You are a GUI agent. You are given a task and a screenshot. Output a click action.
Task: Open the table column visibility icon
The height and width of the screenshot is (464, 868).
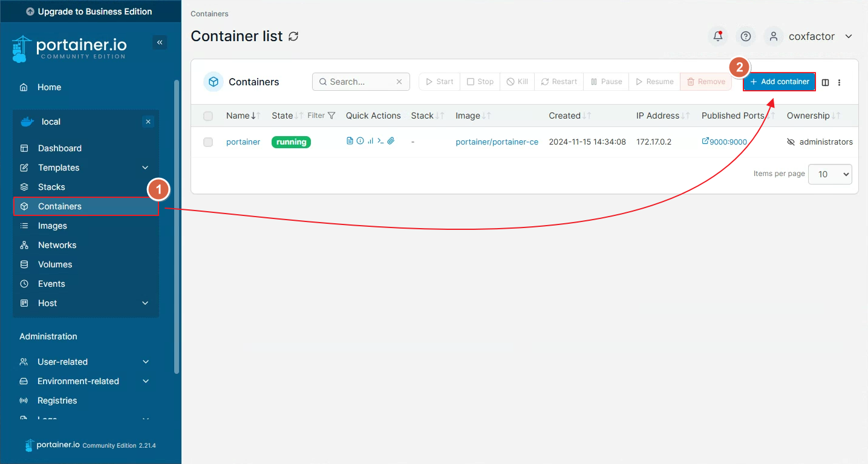(x=825, y=82)
